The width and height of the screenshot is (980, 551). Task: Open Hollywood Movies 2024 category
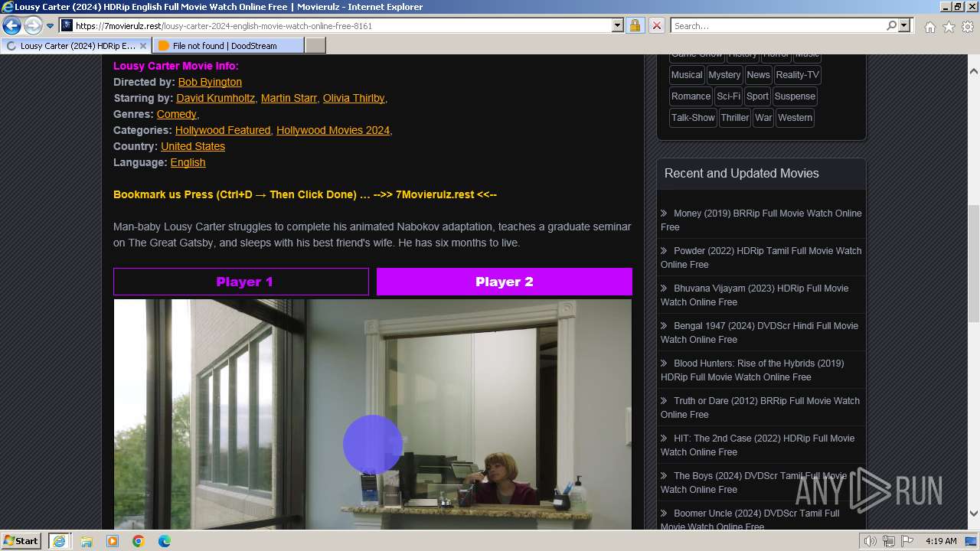(x=333, y=130)
